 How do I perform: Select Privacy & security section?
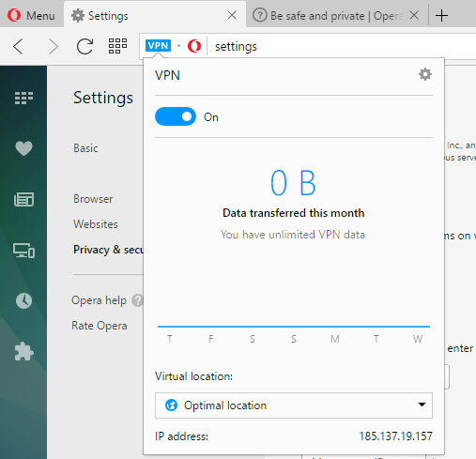pos(108,250)
